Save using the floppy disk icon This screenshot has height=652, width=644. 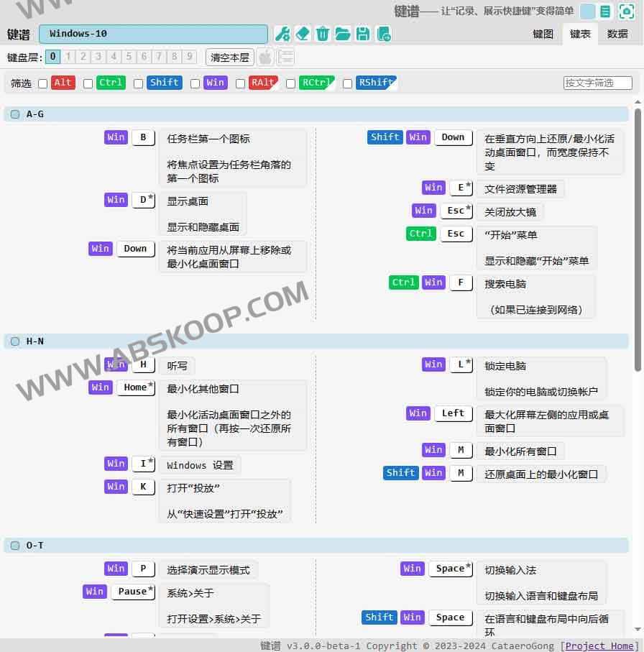point(363,33)
